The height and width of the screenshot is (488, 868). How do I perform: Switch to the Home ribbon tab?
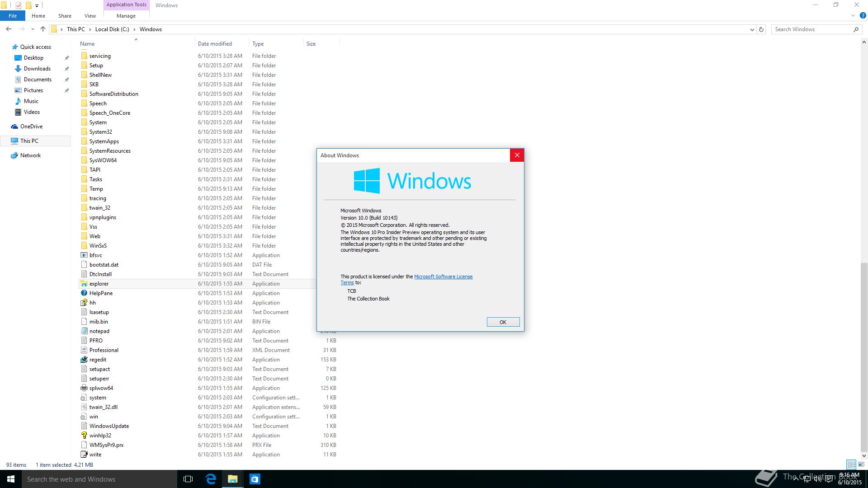point(38,16)
